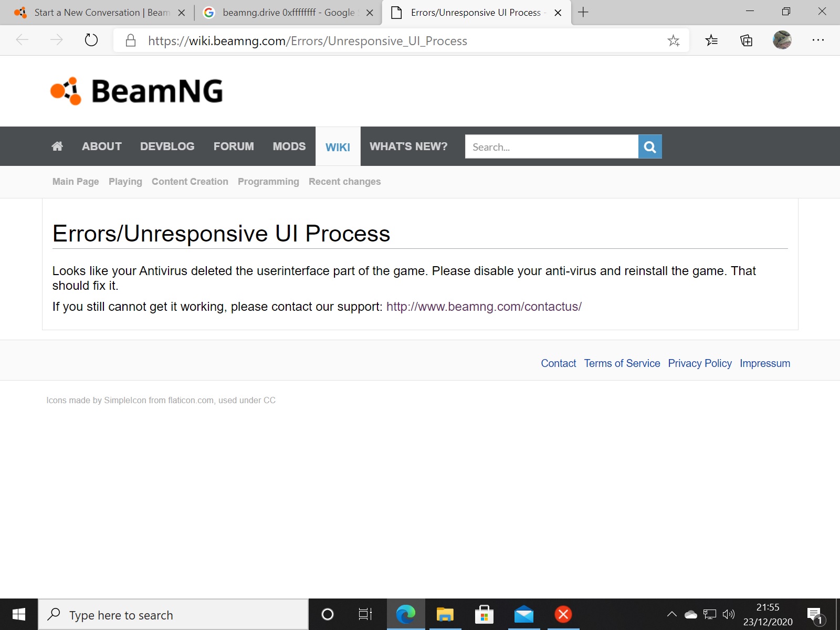Click the red X app in taskbar
This screenshot has width=840, height=630.
(563, 614)
